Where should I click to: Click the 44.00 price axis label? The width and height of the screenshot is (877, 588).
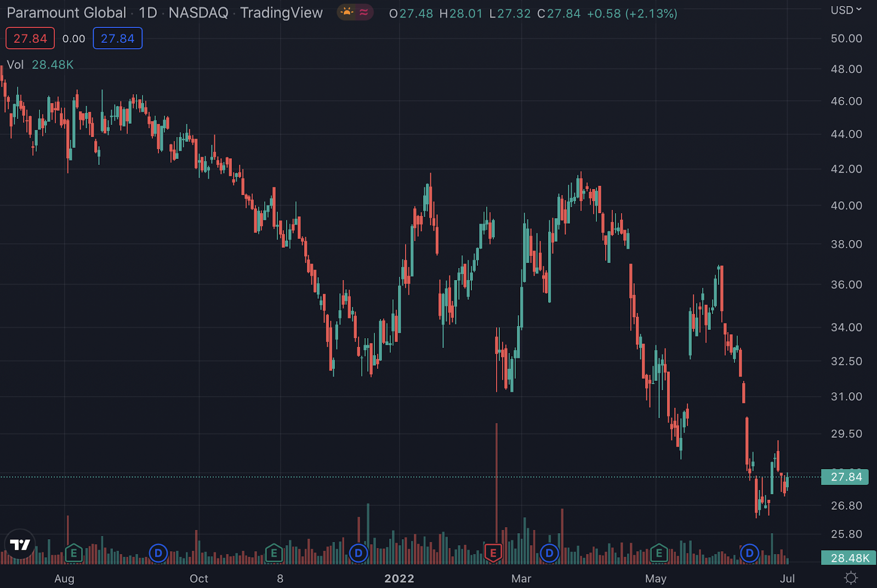point(846,134)
